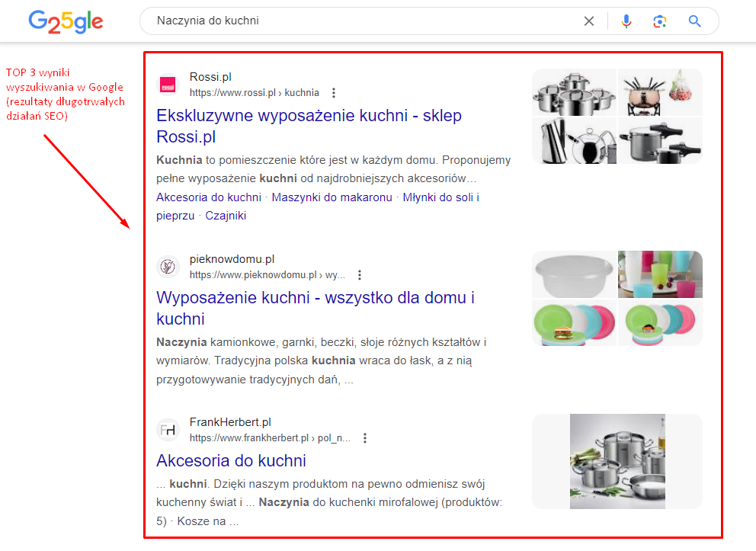Click FrankHerbert cookware set image thumbnail
The height and width of the screenshot is (551, 756).
[x=617, y=461]
